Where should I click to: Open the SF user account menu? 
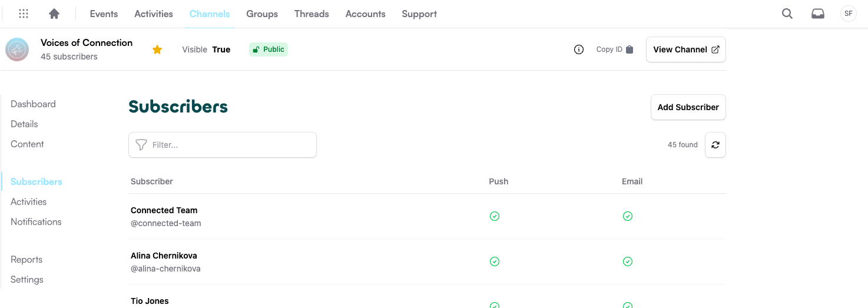click(848, 14)
